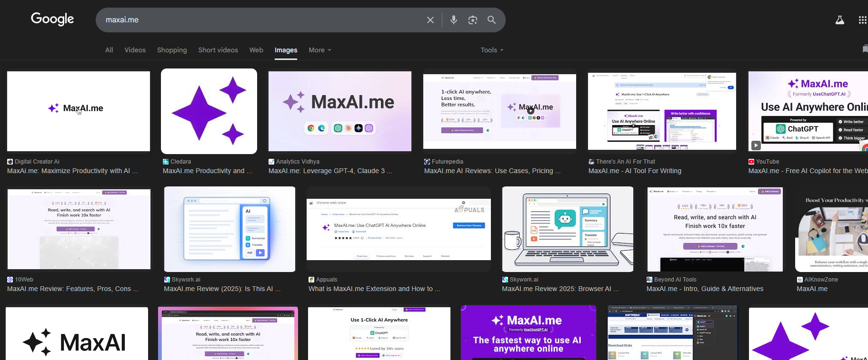
Task: Switch to the Videos tab
Action: (135, 50)
